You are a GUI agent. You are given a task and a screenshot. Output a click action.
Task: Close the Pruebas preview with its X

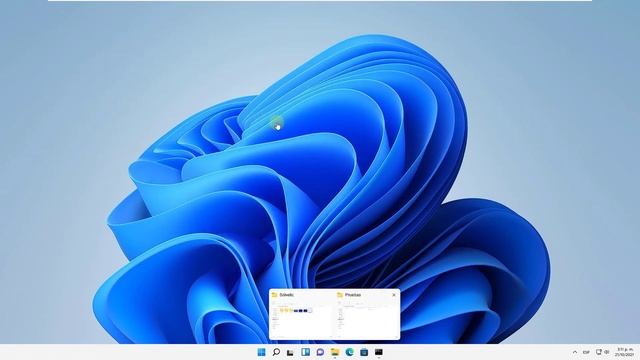[x=394, y=295]
